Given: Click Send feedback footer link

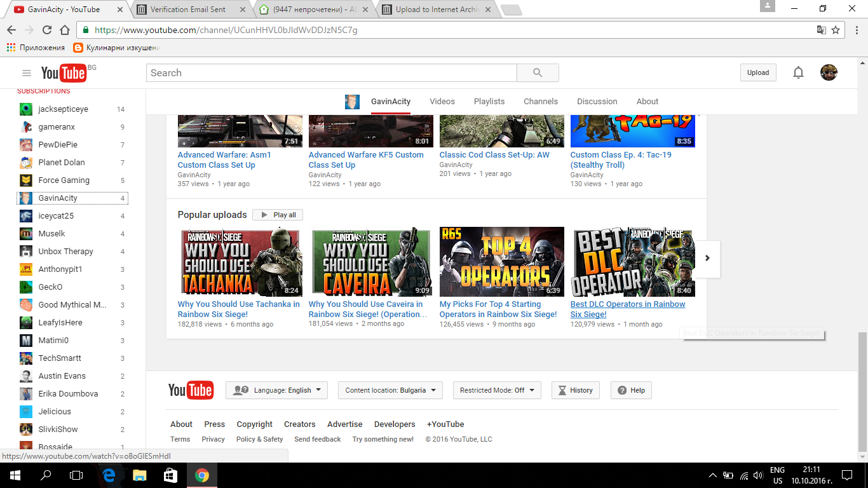Looking at the screenshot, I should tap(318, 439).
